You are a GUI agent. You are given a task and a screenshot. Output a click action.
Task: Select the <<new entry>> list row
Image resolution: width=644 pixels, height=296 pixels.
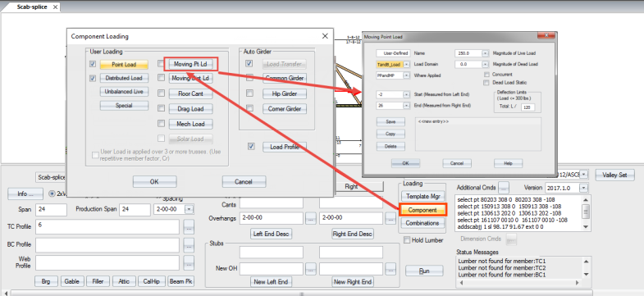click(x=477, y=122)
